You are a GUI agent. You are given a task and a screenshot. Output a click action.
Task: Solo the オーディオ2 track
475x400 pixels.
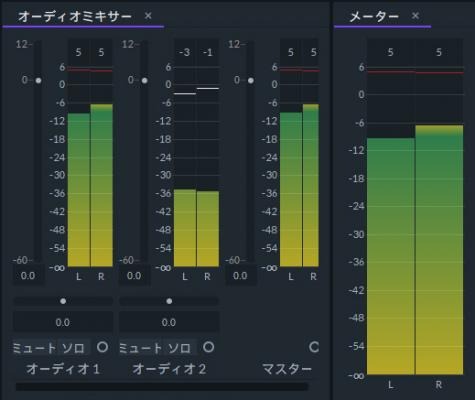click(x=180, y=348)
